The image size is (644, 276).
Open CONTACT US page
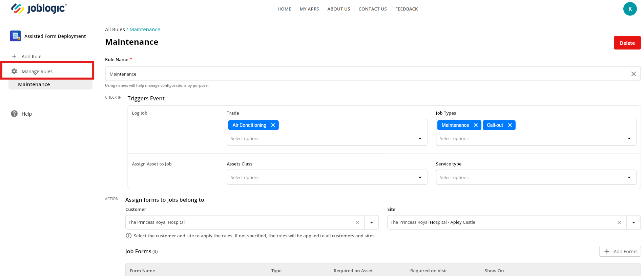point(373,9)
